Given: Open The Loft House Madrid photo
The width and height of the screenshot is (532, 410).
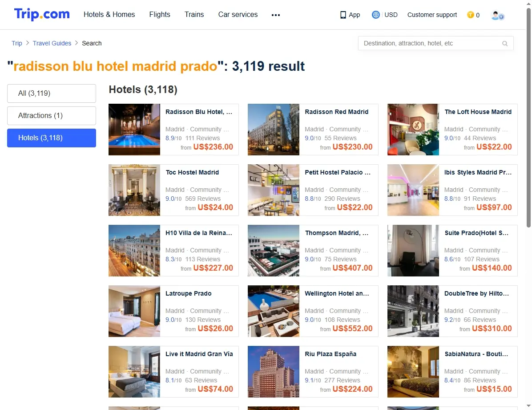Looking at the screenshot, I should (x=413, y=130).
